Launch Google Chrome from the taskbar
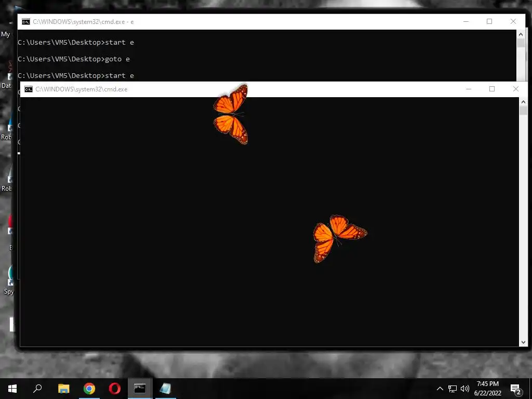 coord(89,389)
